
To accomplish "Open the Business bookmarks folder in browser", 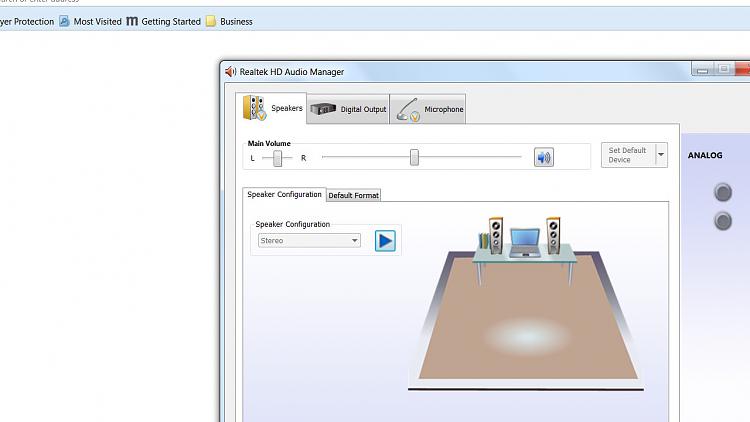I will coord(229,22).
